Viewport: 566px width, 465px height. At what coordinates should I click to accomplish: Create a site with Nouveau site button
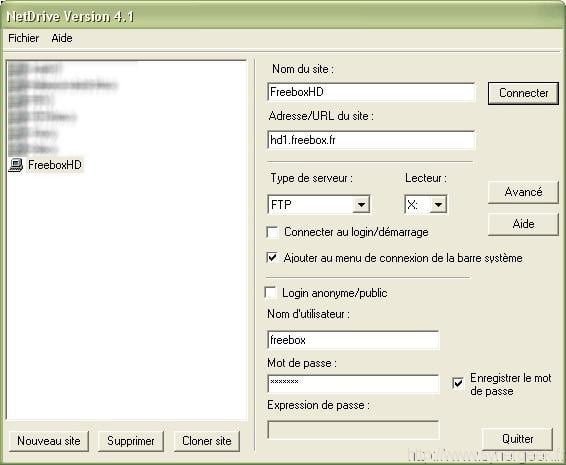49,441
